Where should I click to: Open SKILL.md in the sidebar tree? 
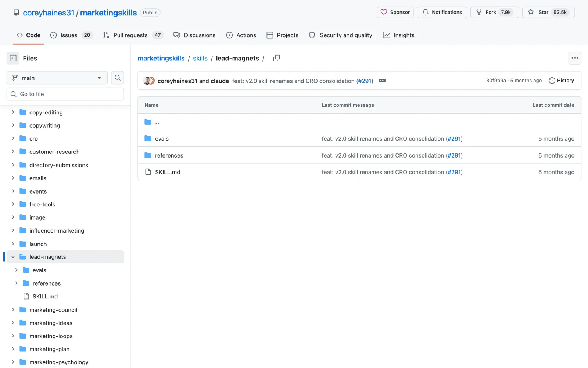click(x=45, y=296)
